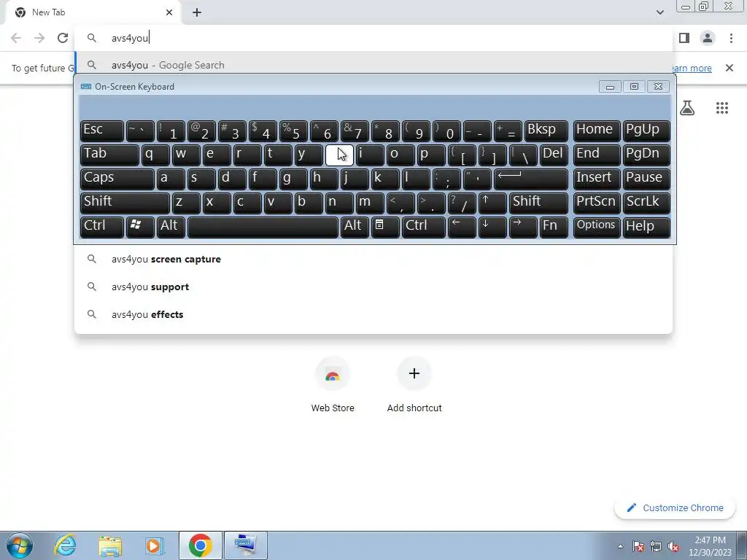Image resolution: width=747 pixels, height=560 pixels.
Task: Open the Web Store shortcut
Action: click(x=333, y=386)
